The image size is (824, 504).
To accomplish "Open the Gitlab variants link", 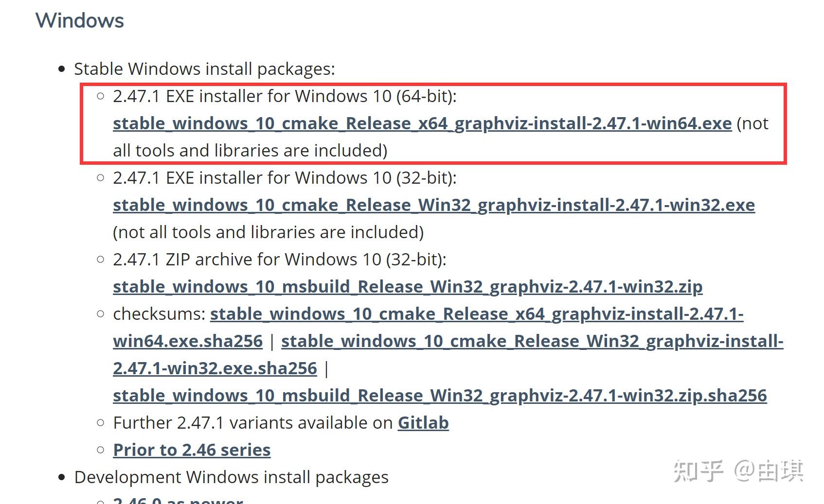I will 423,423.
